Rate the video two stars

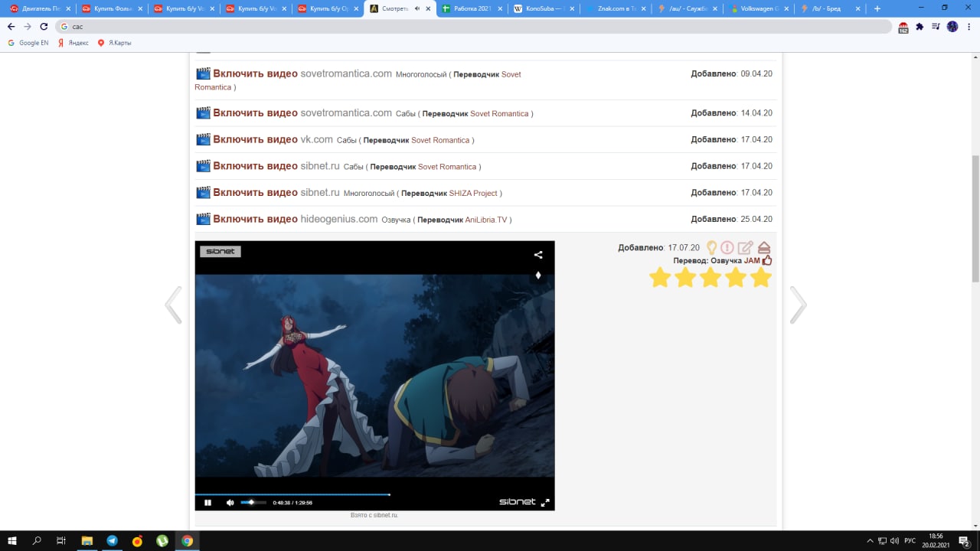click(x=685, y=278)
